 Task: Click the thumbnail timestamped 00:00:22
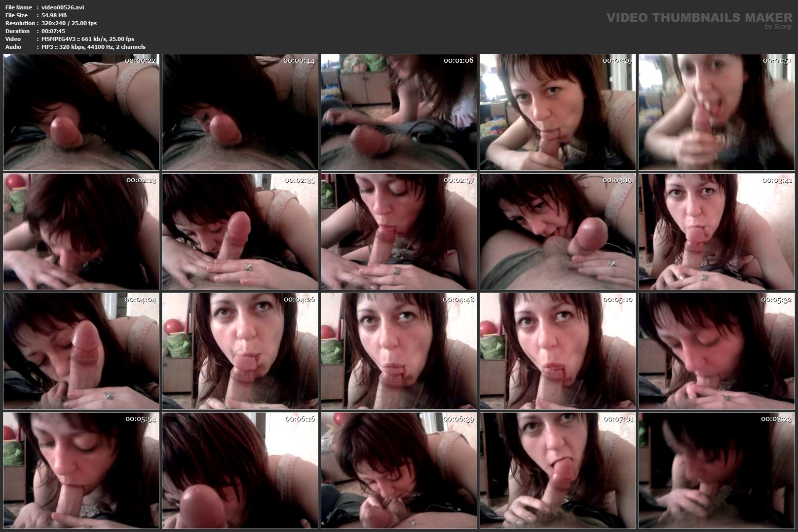[x=81, y=113]
